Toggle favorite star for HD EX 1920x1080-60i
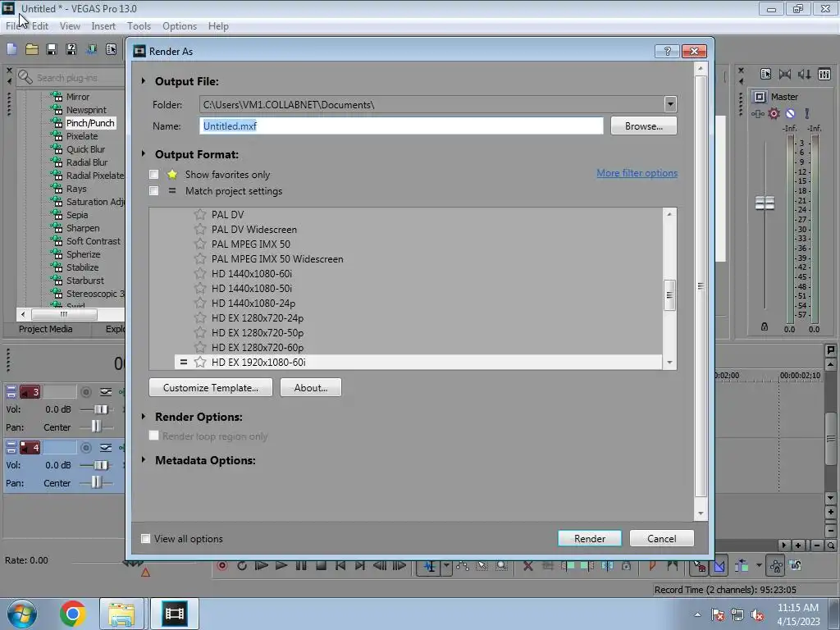The width and height of the screenshot is (840, 630). coord(200,362)
